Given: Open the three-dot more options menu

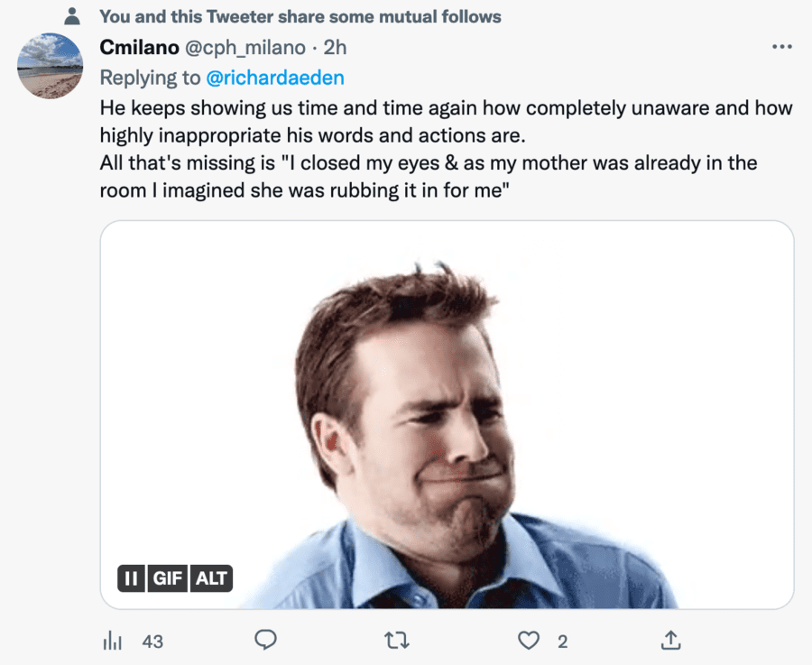Looking at the screenshot, I should pos(781,46).
